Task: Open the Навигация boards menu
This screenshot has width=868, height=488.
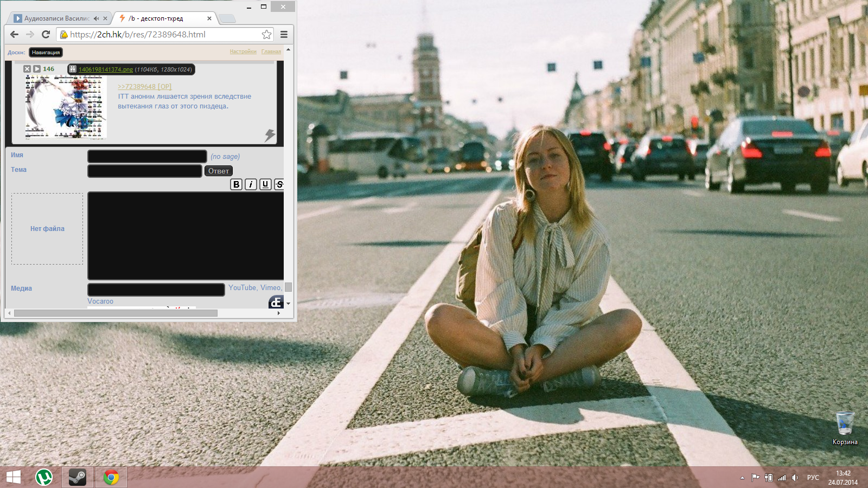Action: 46,53
